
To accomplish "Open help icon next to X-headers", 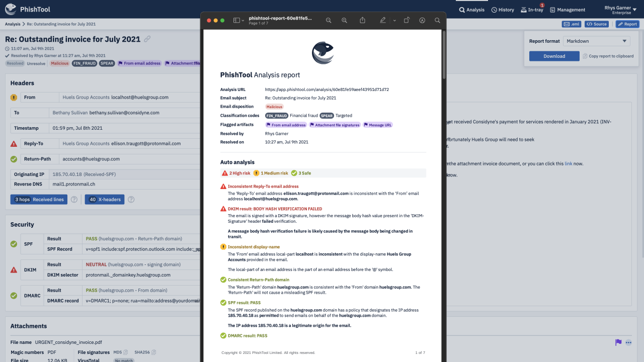I will pyautogui.click(x=131, y=200).
